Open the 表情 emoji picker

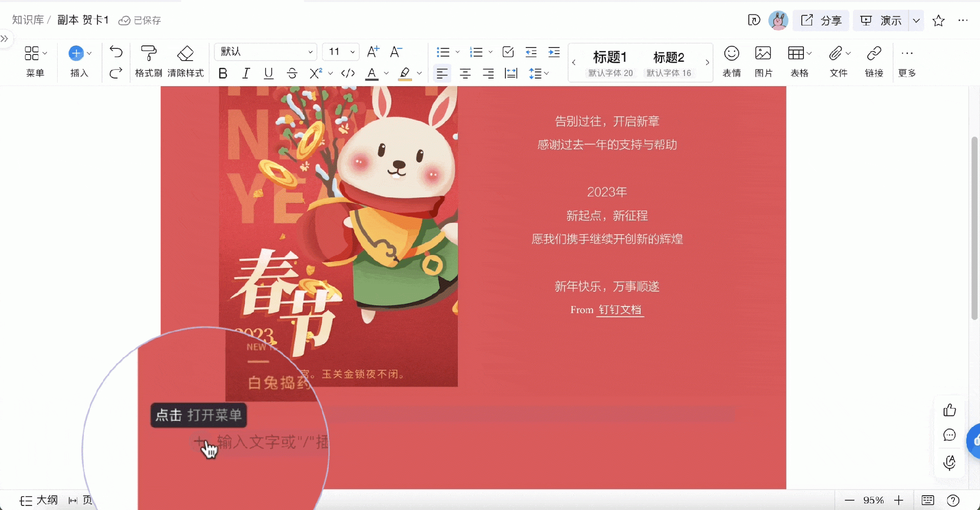(732, 61)
